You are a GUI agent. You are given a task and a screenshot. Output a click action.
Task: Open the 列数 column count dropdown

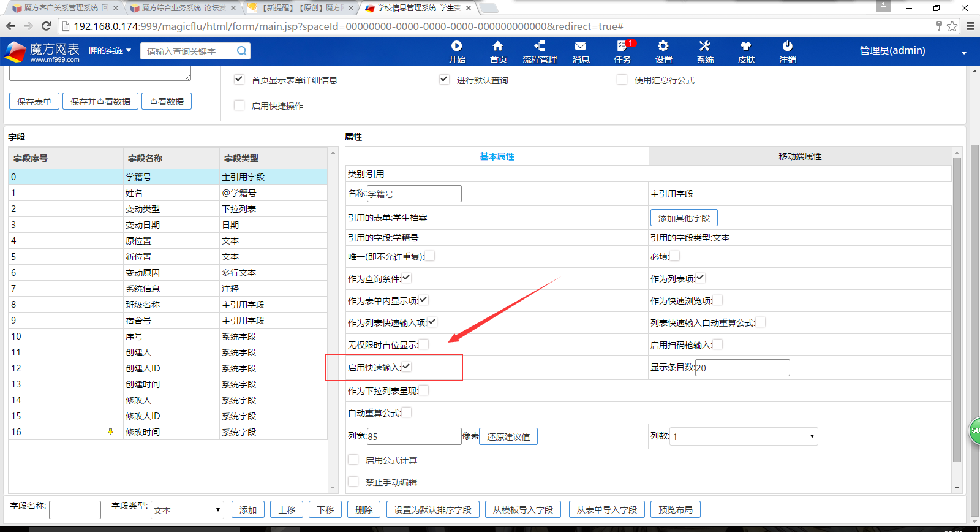click(744, 436)
